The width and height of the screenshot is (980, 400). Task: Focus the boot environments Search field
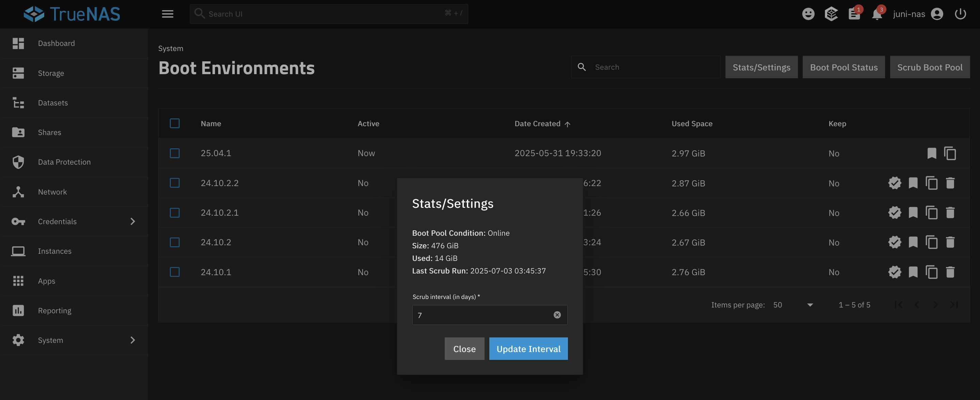pos(646,67)
